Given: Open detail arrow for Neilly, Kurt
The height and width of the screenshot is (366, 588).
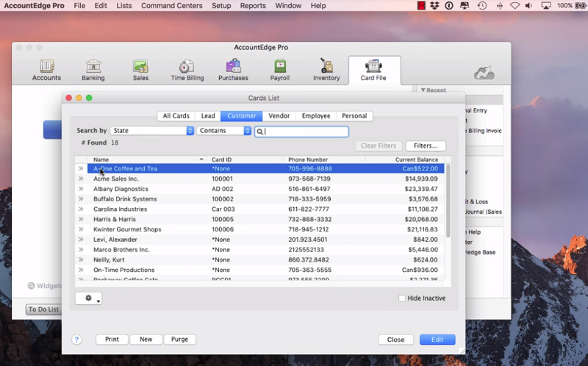Looking at the screenshot, I should click(x=81, y=259).
